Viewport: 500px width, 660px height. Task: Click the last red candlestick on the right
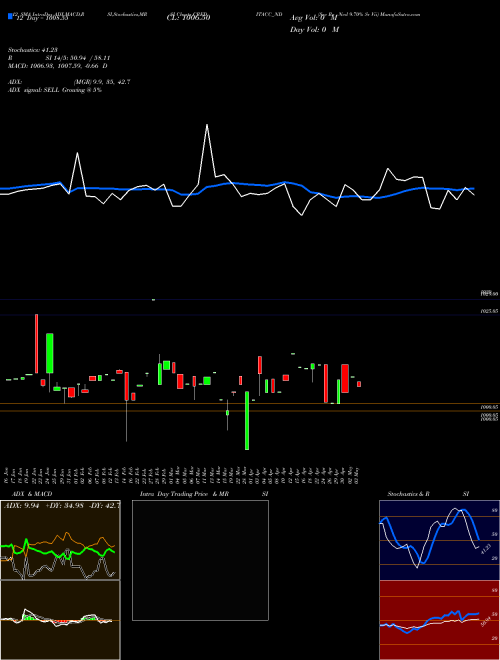(359, 384)
